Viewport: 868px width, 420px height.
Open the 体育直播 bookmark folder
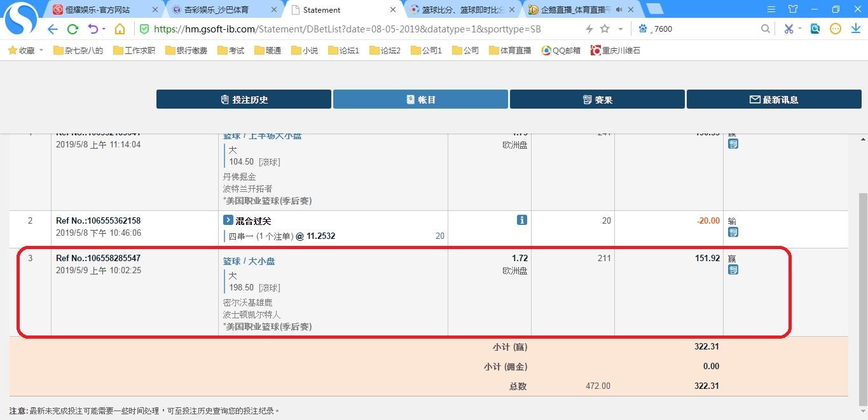[509, 50]
